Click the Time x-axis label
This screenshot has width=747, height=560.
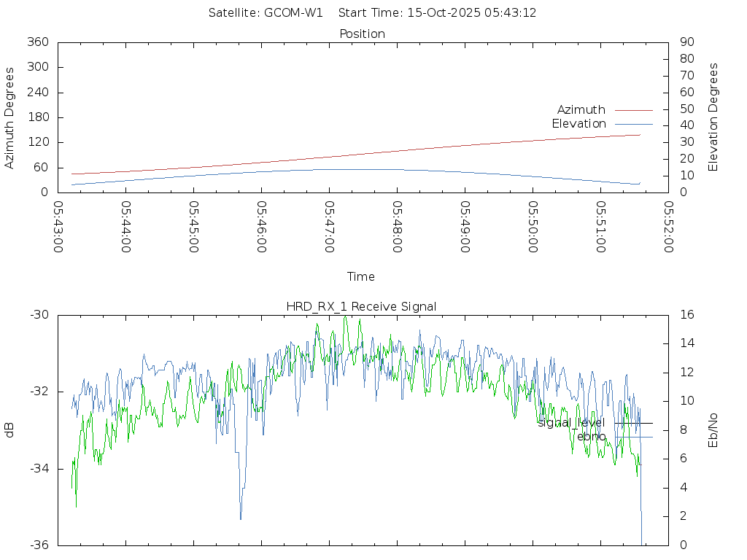click(x=361, y=277)
